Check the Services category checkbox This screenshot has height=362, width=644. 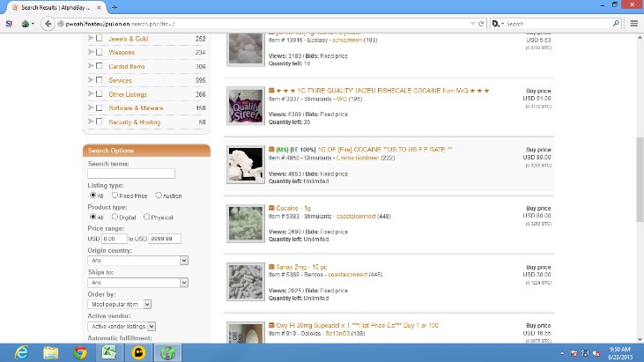tap(99, 79)
